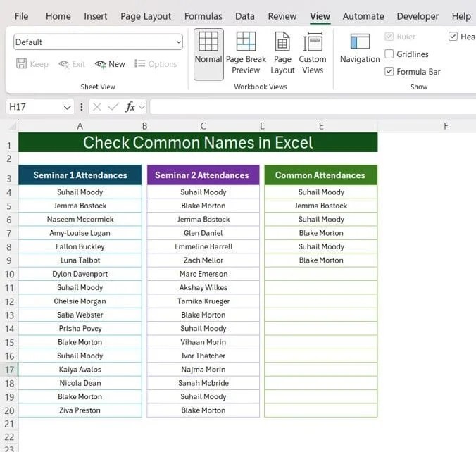This screenshot has width=476, height=452.
Task: Select column F header
Action: pyautogui.click(x=446, y=126)
